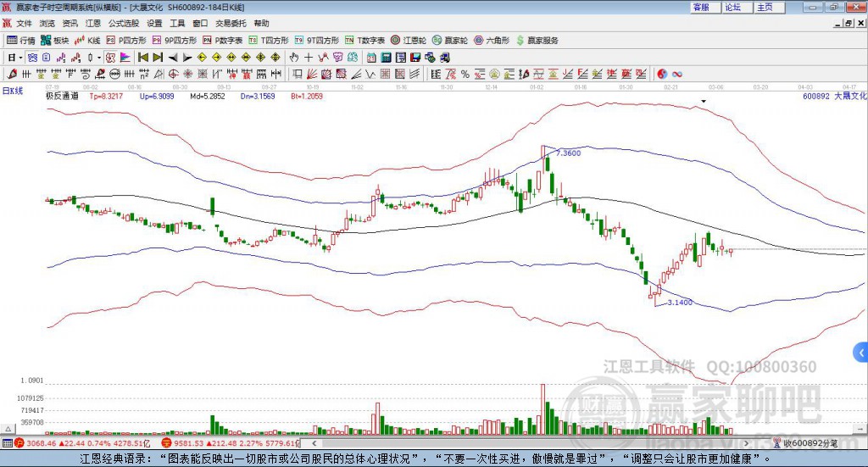
Task: Click the red fan lines drawing icon
Action: pos(312,74)
